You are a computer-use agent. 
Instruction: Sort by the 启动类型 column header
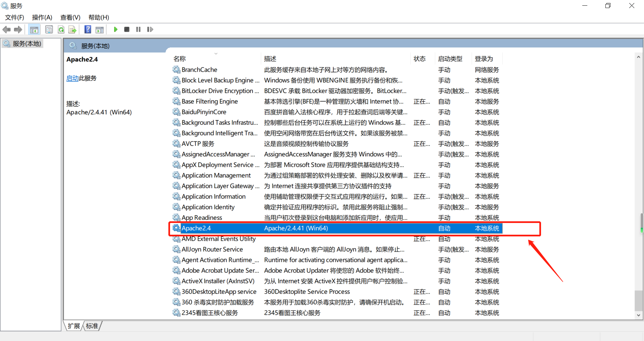pos(453,59)
